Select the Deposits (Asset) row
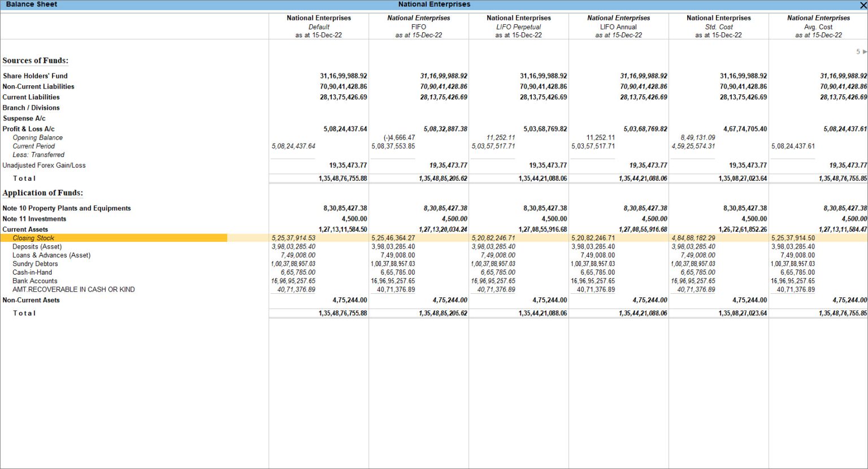The image size is (868, 469). click(37, 246)
